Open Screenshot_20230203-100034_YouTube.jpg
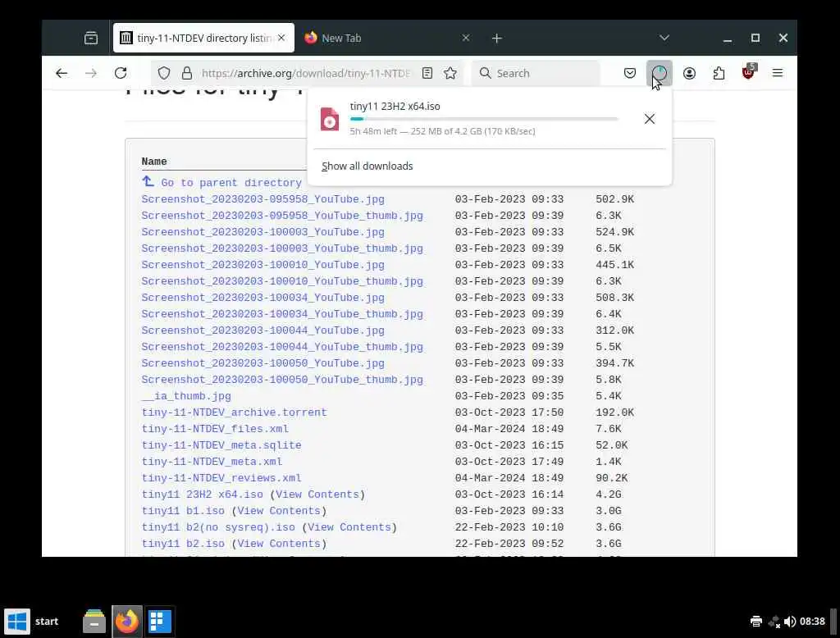Viewport: 840px width, 638px height. point(263,298)
